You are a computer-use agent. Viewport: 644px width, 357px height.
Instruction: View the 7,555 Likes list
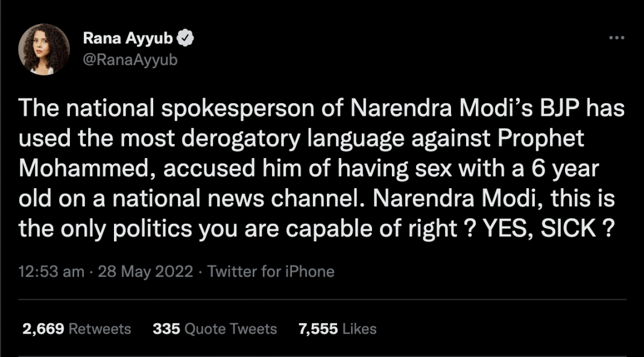click(337, 329)
